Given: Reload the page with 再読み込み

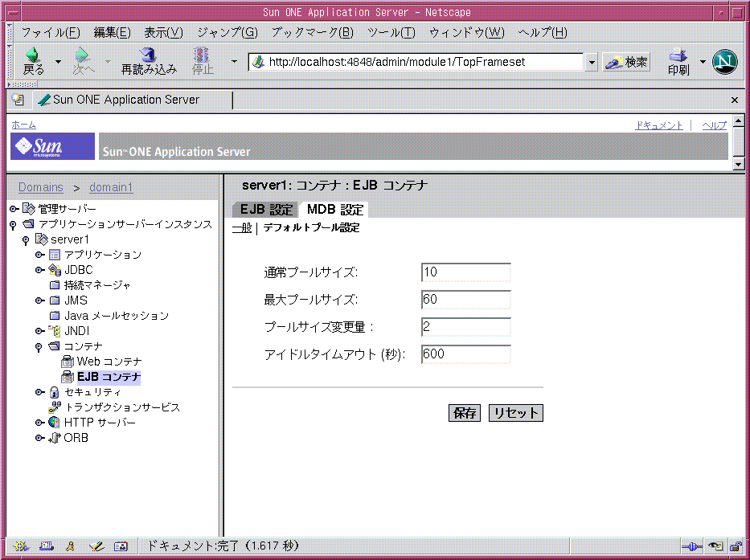Looking at the screenshot, I should pyautogui.click(x=149, y=61).
